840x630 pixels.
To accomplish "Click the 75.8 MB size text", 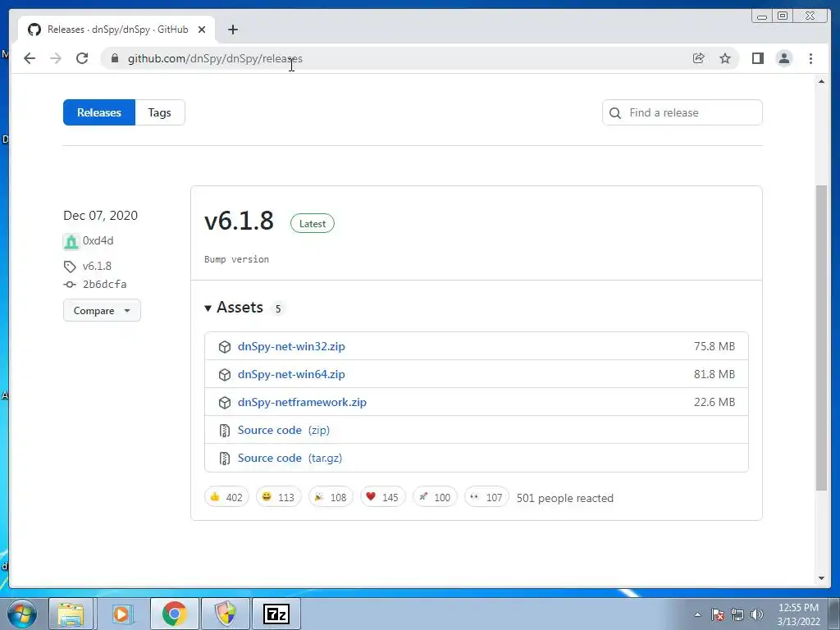I will click(714, 346).
